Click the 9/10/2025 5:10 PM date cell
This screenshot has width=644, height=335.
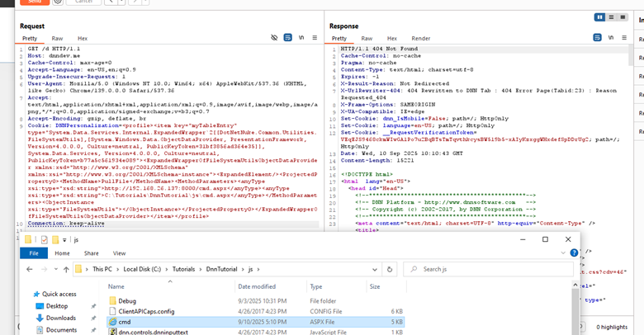point(262,323)
